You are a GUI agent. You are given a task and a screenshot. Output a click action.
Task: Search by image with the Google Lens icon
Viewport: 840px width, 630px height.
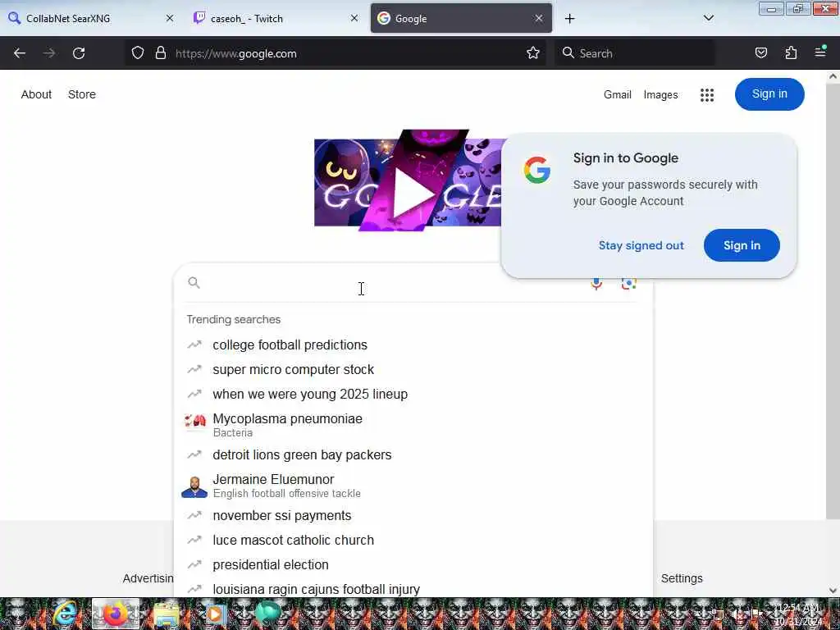point(628,284)
